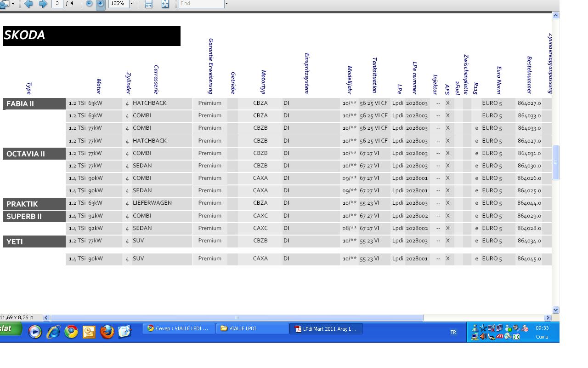This screenshot has width=588, height=368.
Task: Click the vertical scrollbar up arrow
Action: coord(555,16)
